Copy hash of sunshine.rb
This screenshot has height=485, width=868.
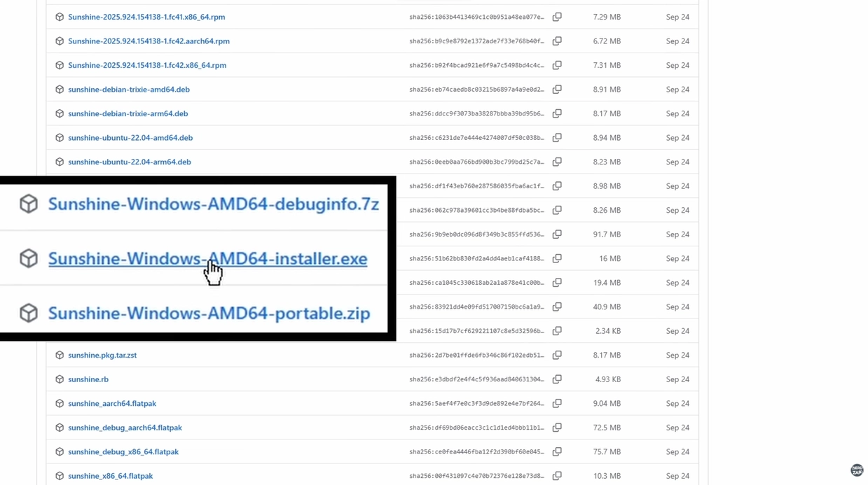[x=557, y=379]
